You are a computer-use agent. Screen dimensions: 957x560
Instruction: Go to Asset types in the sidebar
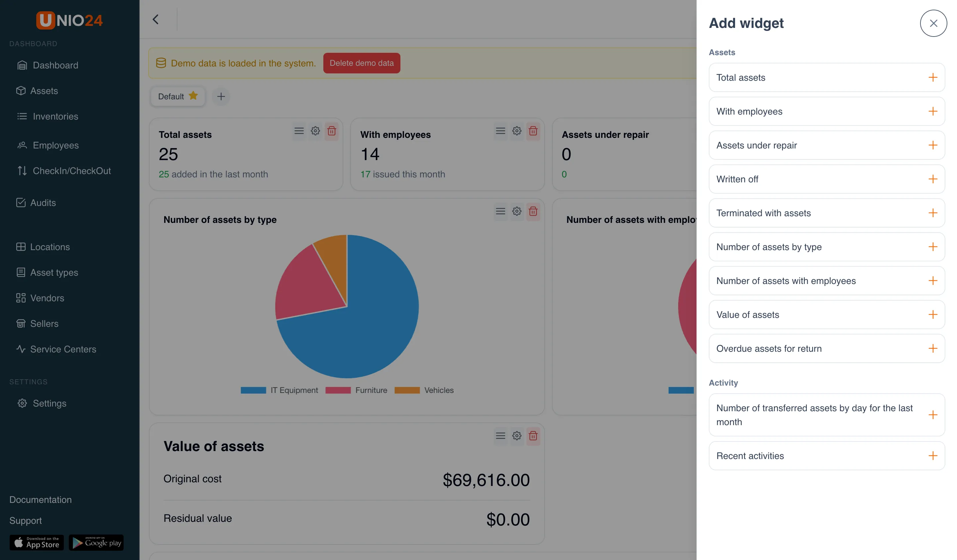[47, 273]
